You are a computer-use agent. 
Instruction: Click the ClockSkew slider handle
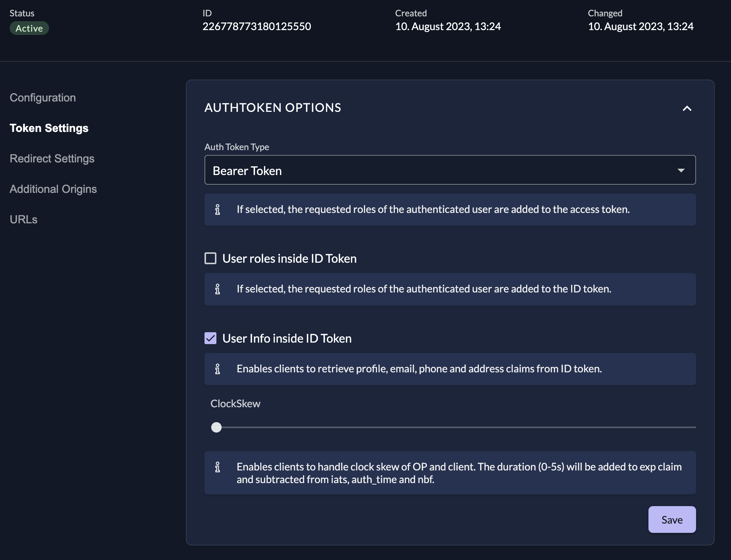pyautogui.click(x=216, y=428)
